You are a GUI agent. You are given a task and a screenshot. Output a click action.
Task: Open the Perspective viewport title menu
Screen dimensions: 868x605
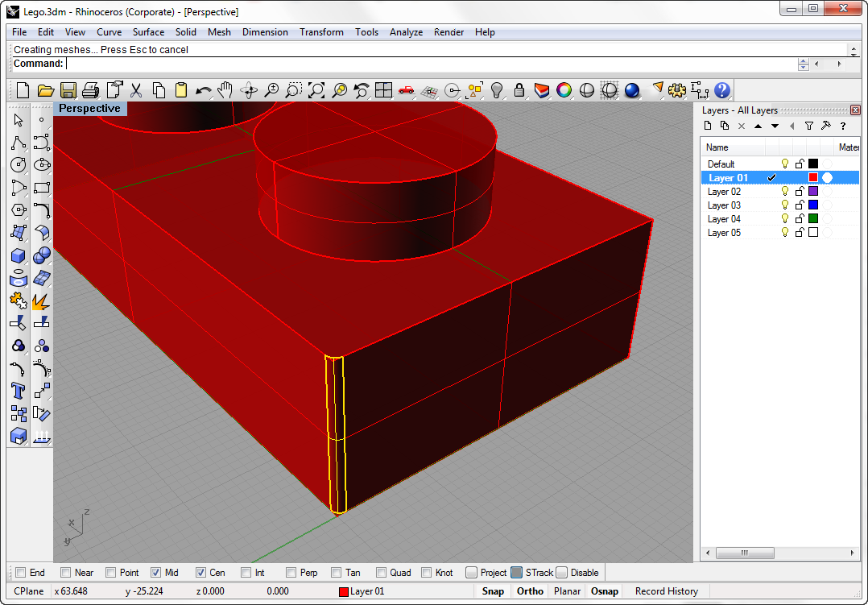89,109
